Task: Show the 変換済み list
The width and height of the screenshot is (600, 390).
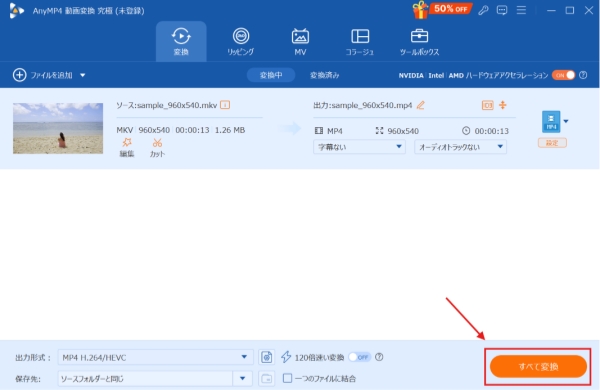Action: pyautogui.click(x=324, y=75)
